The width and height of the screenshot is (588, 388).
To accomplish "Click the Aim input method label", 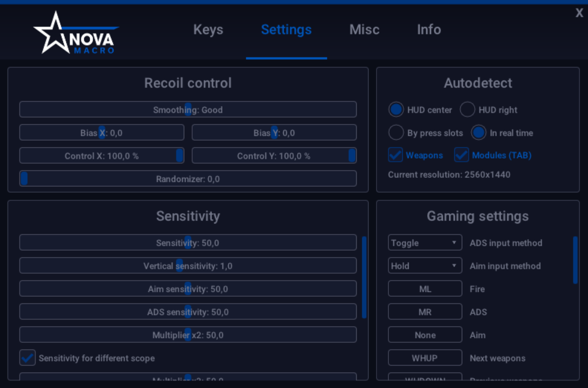I will 505,266.
